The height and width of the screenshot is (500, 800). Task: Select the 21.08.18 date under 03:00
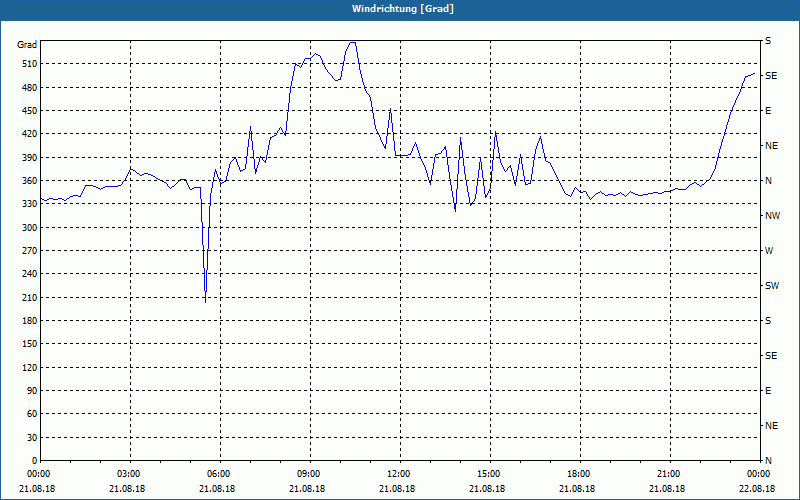(x=127, y=489)
